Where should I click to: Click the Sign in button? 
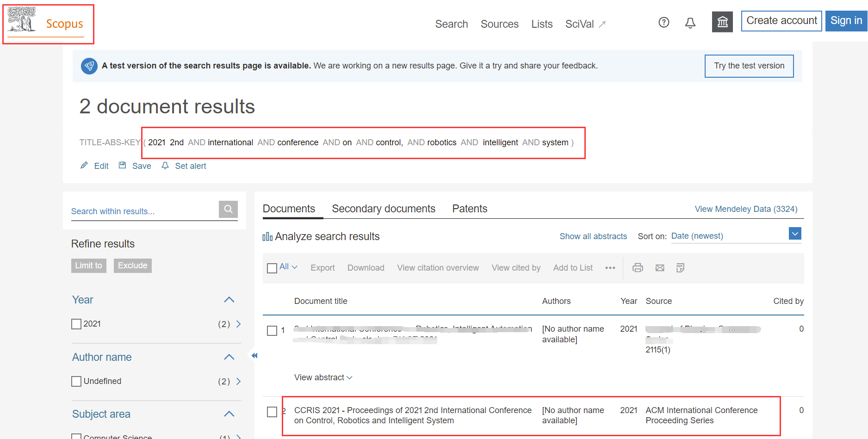pos(846,21)
